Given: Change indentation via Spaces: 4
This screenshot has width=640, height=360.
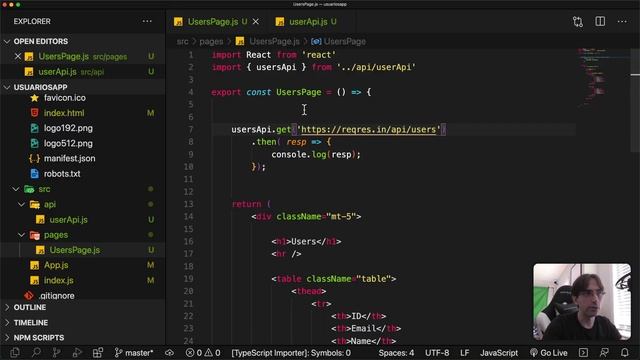Looking at the screenshot, I should [x=396, y=353].
